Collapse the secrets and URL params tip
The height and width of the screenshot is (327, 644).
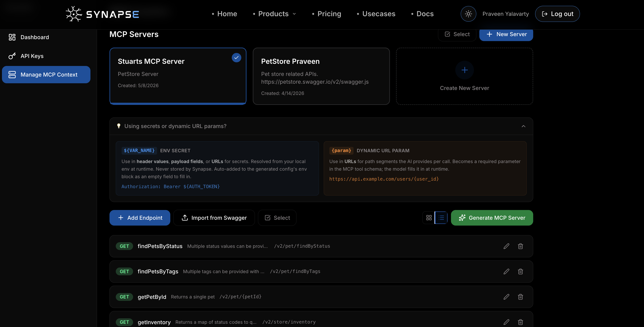coord(523,126)
